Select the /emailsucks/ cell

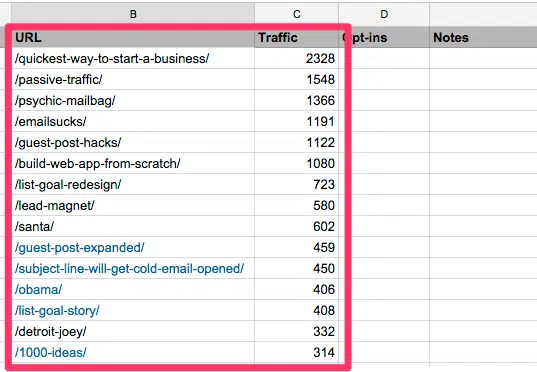133,121
